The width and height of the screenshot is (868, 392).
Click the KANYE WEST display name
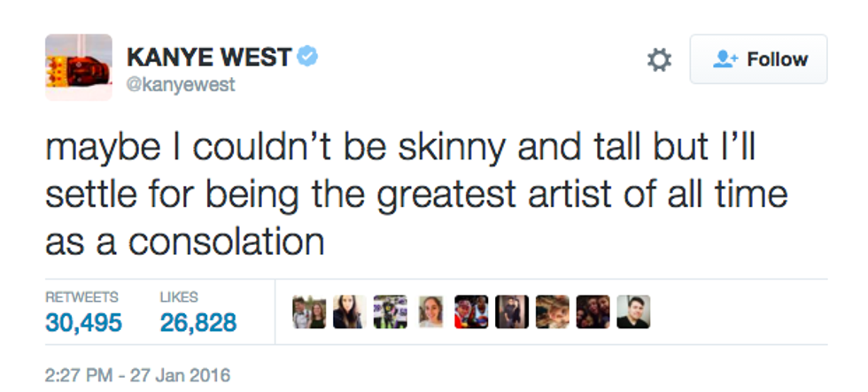(x=209, y=58)
